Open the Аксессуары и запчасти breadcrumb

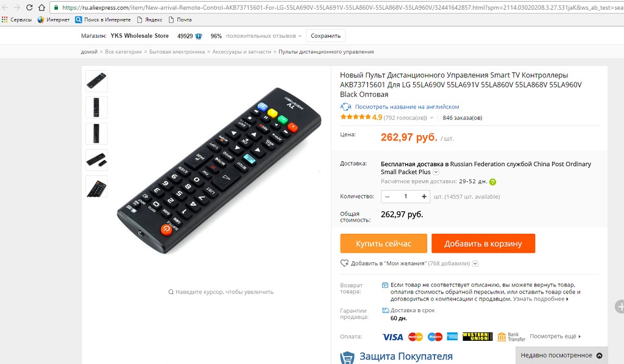[241, 52]
